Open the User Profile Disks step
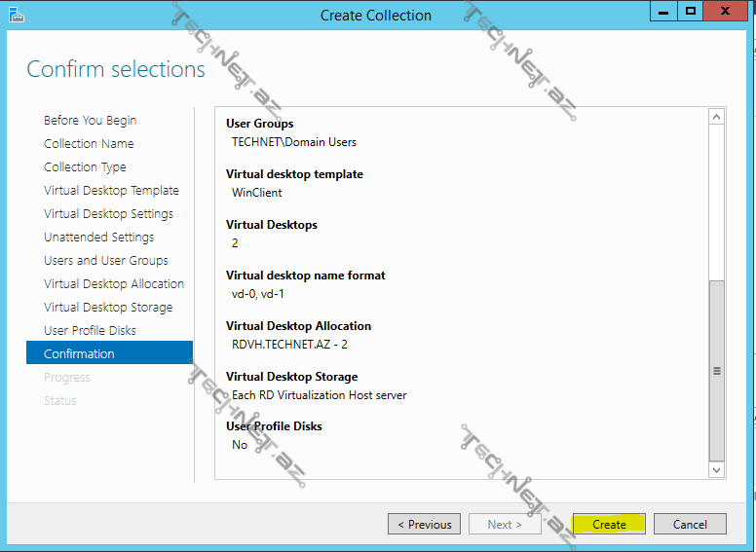Image resolution: width=756 pixels, height=552 pixels. tap(90, 331)
